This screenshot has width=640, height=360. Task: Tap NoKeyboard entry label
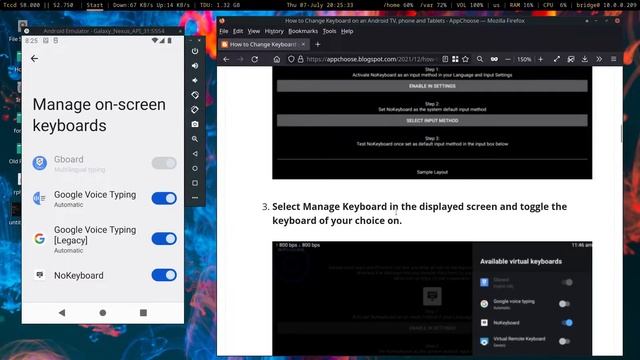point(79,276)
